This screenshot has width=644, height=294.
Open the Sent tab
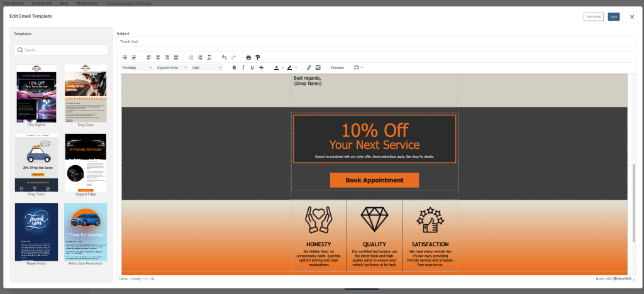pyautogui.click(x=64, y=3)
